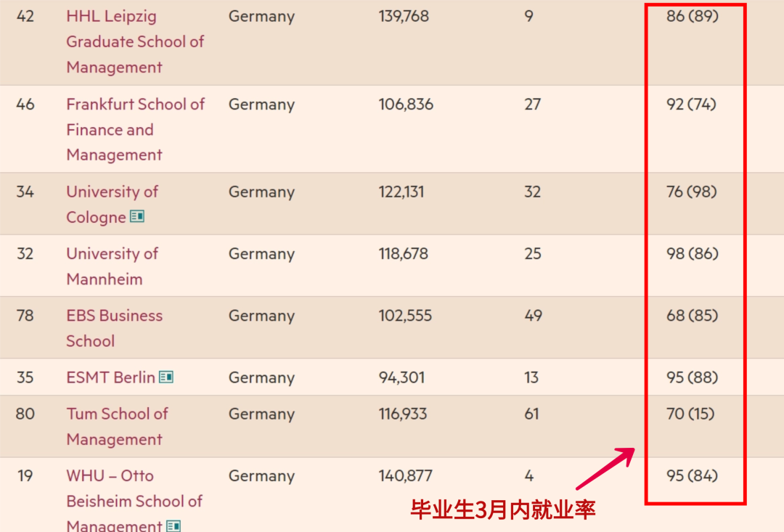Viewport: 784px width, 532px height.
Task: Select the salary value 118,678
Action: (403, 253)
